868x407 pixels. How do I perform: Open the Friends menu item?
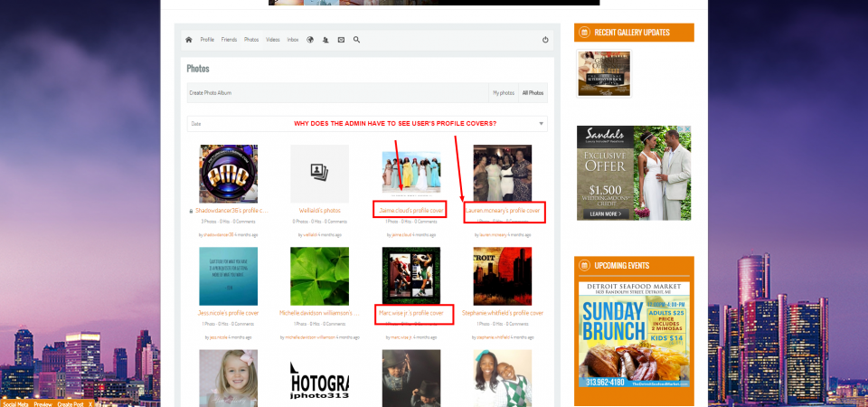229,40
